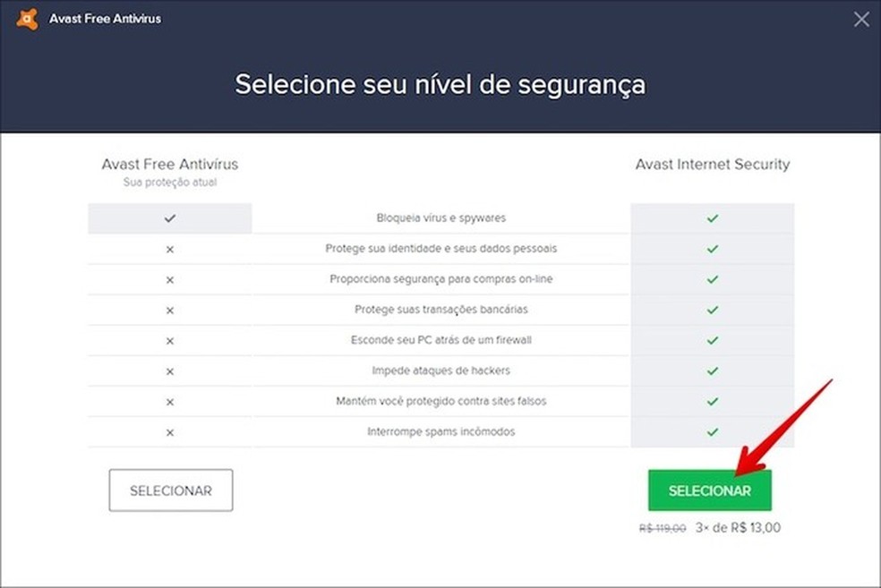This screenshot has width=881, height=588.
Task: Click green check beside "Esconde seu PC atrás de um firewall"
Action: click(x=712, y=340)
